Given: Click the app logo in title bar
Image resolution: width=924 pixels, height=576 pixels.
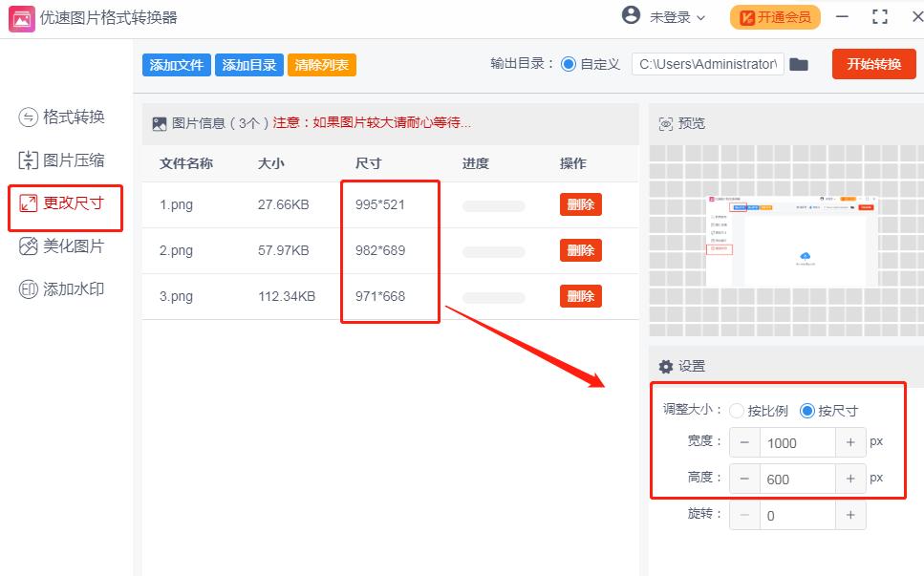Looking at the screenshot, I should click(19, 16).
